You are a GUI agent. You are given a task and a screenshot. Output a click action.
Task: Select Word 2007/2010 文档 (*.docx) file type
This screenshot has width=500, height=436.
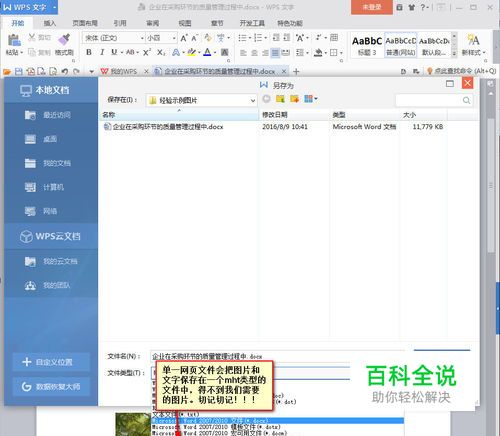tap(278, 421)
